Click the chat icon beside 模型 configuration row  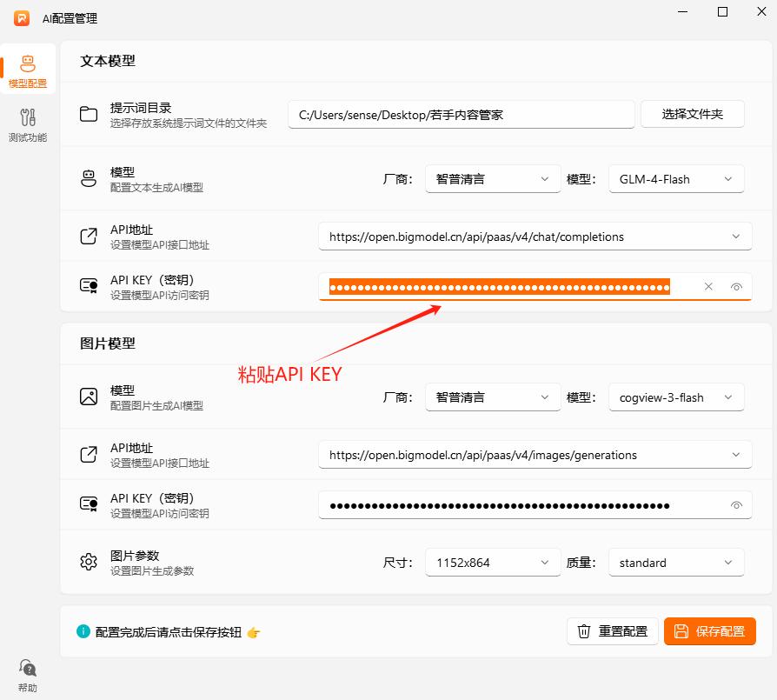click(88, 178)
